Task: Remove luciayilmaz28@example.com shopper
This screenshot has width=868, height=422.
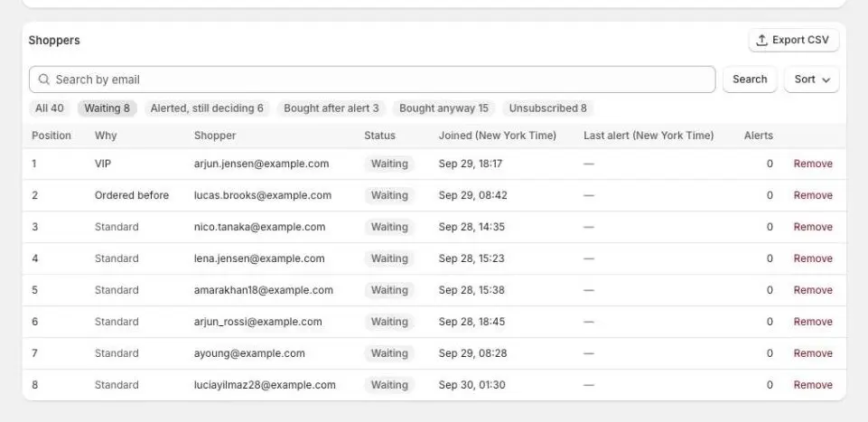Action: pos(813,384)
